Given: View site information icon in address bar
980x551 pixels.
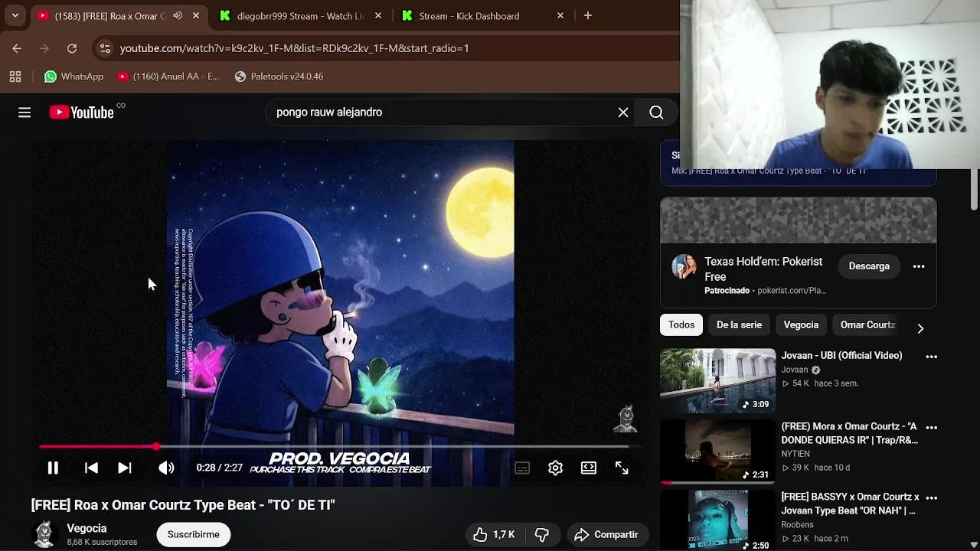Looking at the screenshot, I should 105,48.
